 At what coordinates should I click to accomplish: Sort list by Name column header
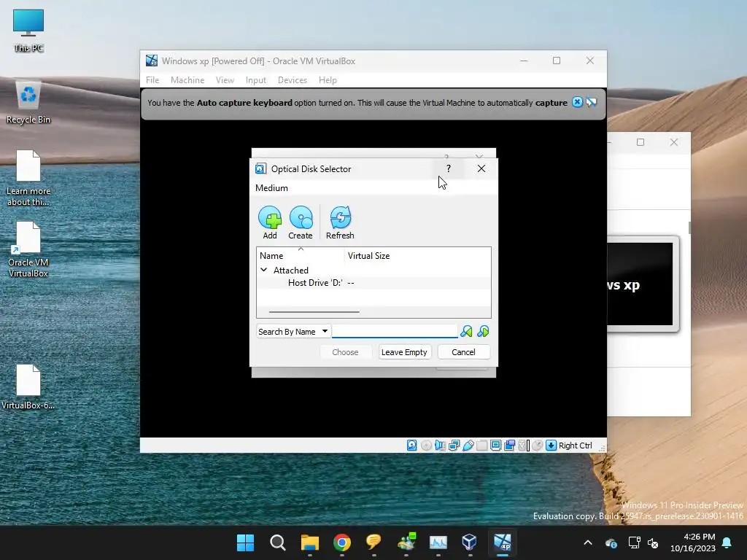[x=300, y=256]
